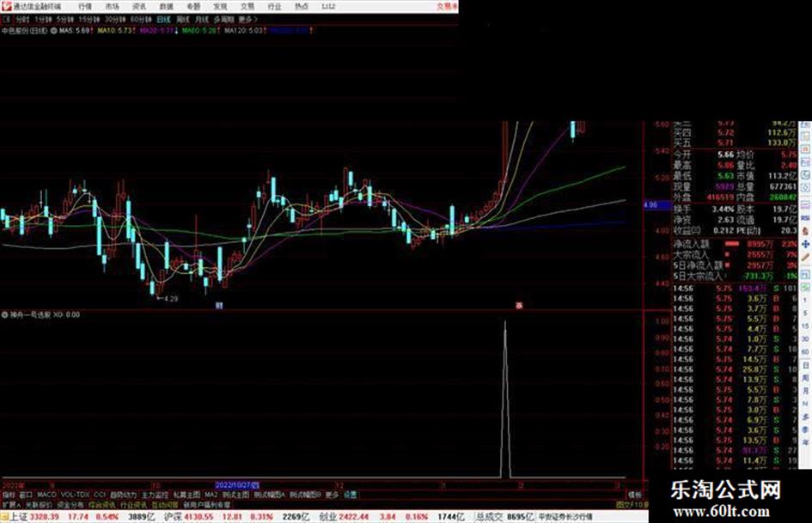
Task: Click the 模板 template button
Action: point(634,495)
